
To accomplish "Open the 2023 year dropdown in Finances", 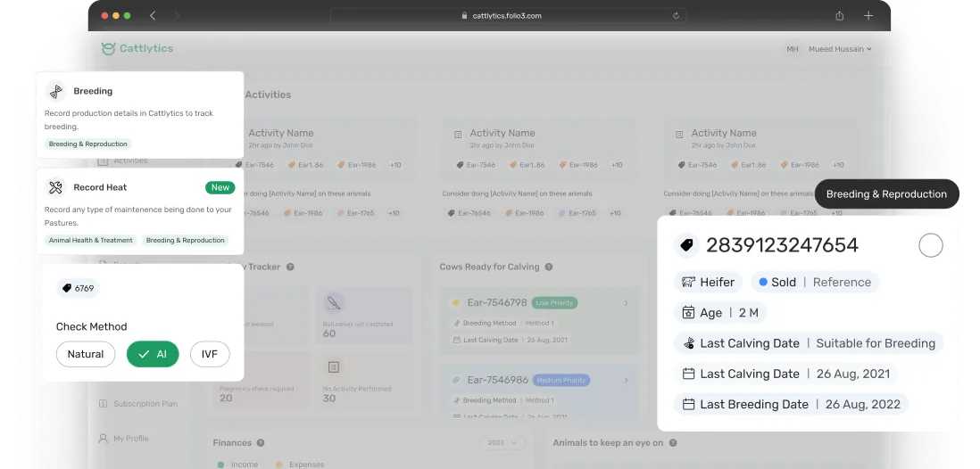I will (502, 442).
